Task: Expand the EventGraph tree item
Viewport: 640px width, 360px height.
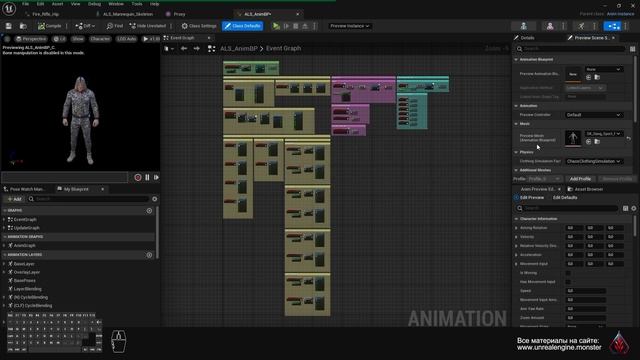Action: [x=4, y=220]
